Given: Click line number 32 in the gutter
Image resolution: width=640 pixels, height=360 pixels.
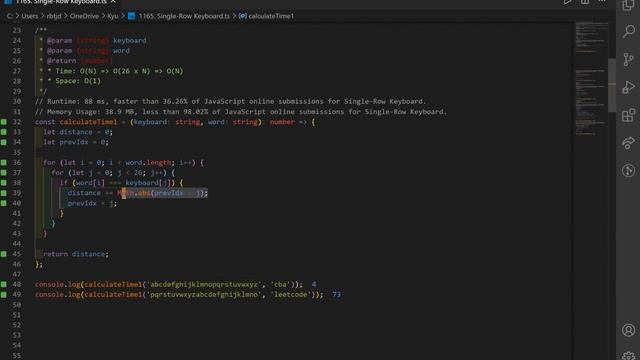Looking at the screenshot, I should point(16,122).
